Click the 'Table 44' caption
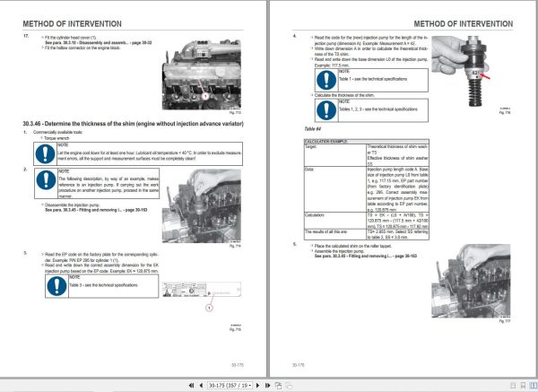 coord(312,128)
